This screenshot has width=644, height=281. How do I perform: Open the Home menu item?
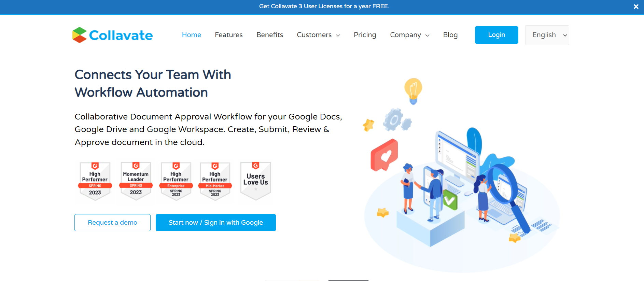(x=192, y=35)
